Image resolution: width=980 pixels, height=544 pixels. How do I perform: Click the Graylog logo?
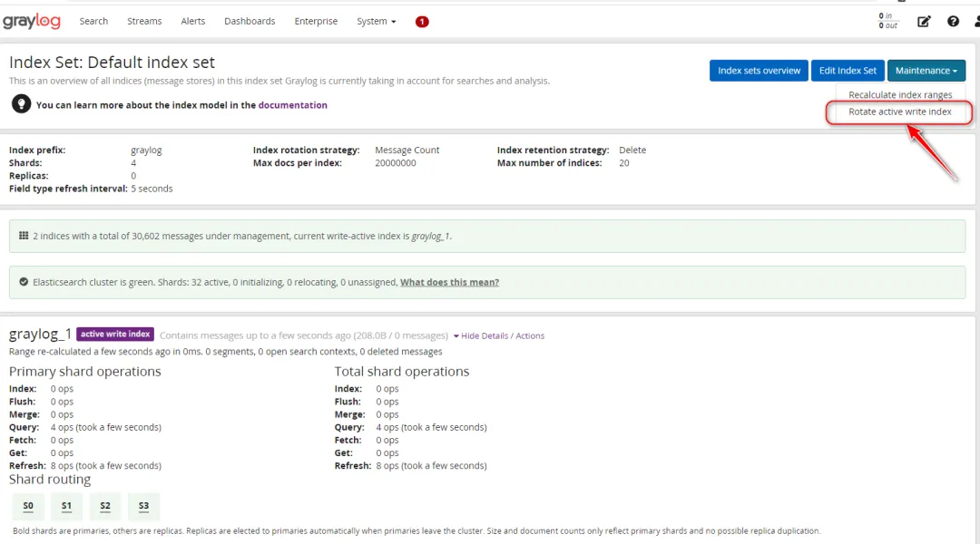pos(32,21)
